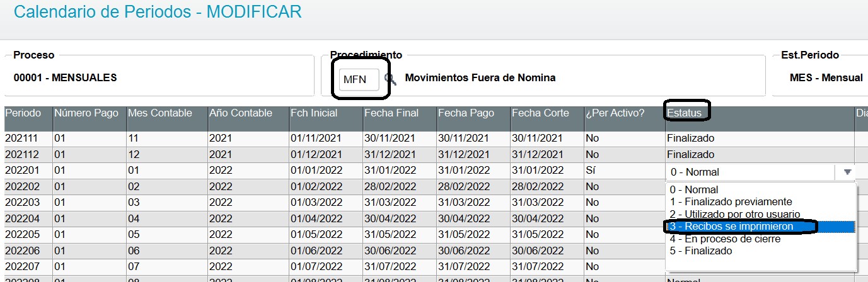Click the Número Pago column header

tap(90, 119)
